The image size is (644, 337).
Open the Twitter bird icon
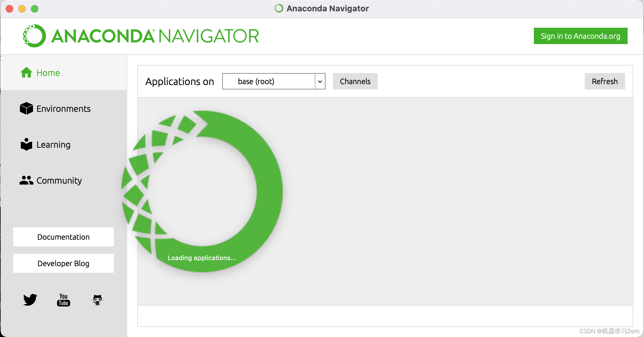(x=30, y=300)
